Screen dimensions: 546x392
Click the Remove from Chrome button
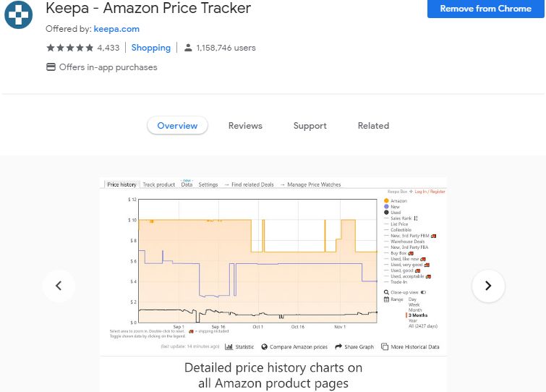click(485, 9)
